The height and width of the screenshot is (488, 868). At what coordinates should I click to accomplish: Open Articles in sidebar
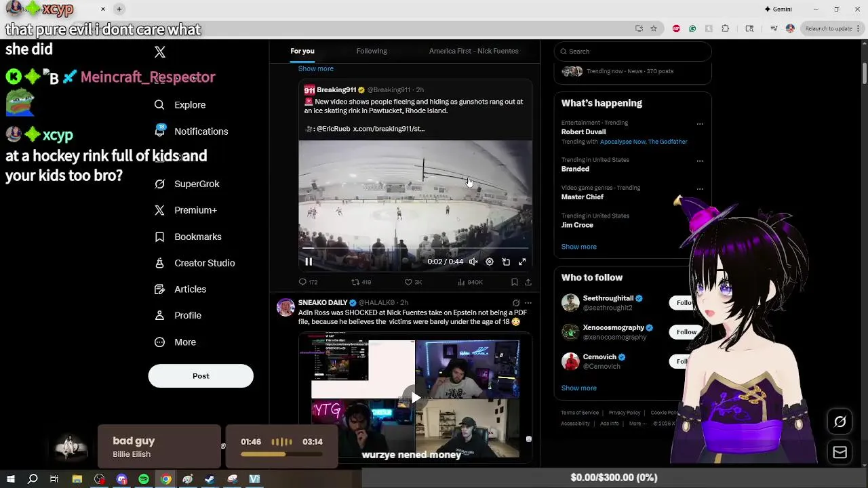pos(180,289)
